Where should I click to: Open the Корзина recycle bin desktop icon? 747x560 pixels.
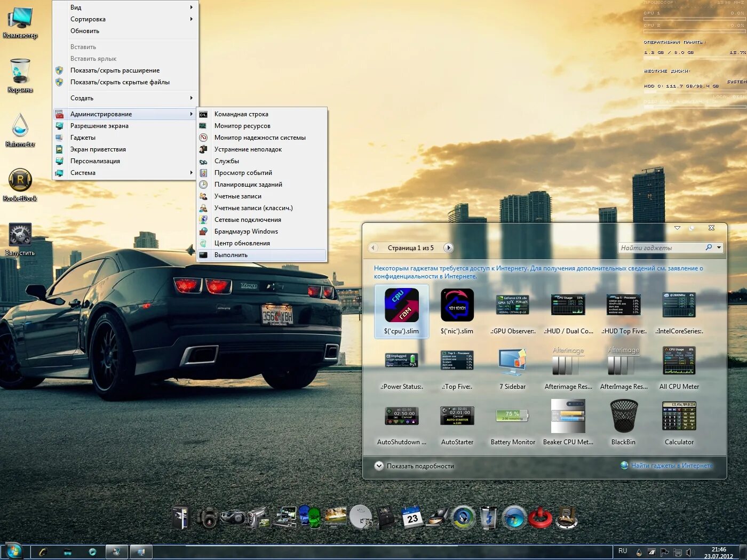tap(20, 76)
